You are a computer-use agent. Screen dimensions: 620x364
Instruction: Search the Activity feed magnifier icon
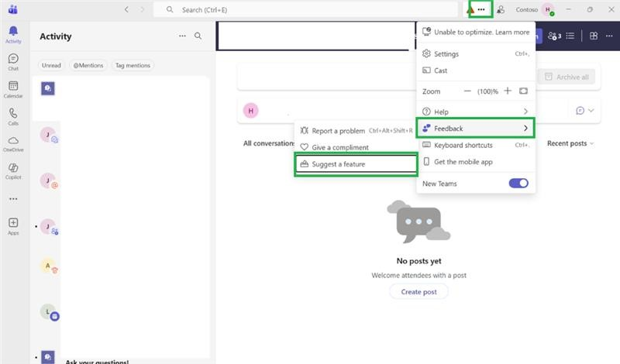pos(198,36)
